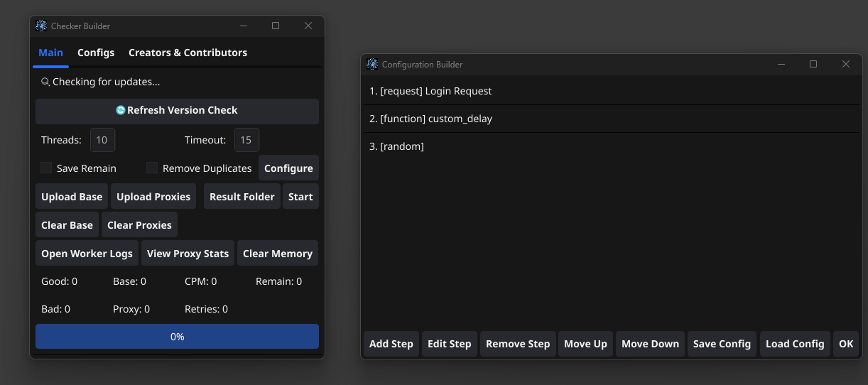Screen dimensions: 868x385
Task: Click the Proxy: 0 value
Action: 131,309
